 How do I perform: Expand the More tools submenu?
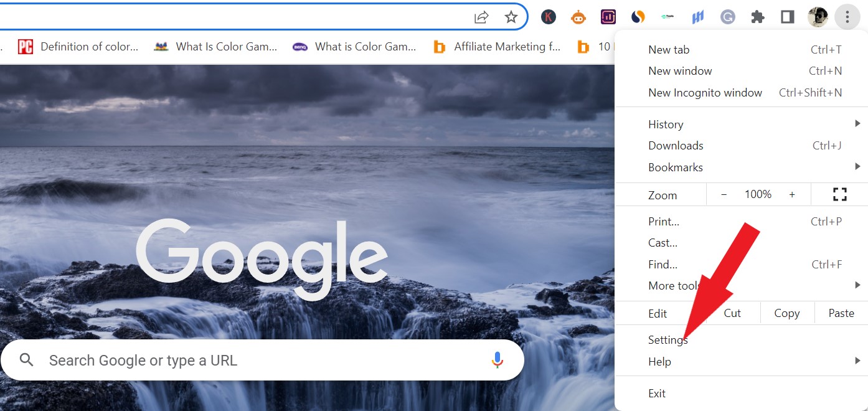[x=676, y=285]
